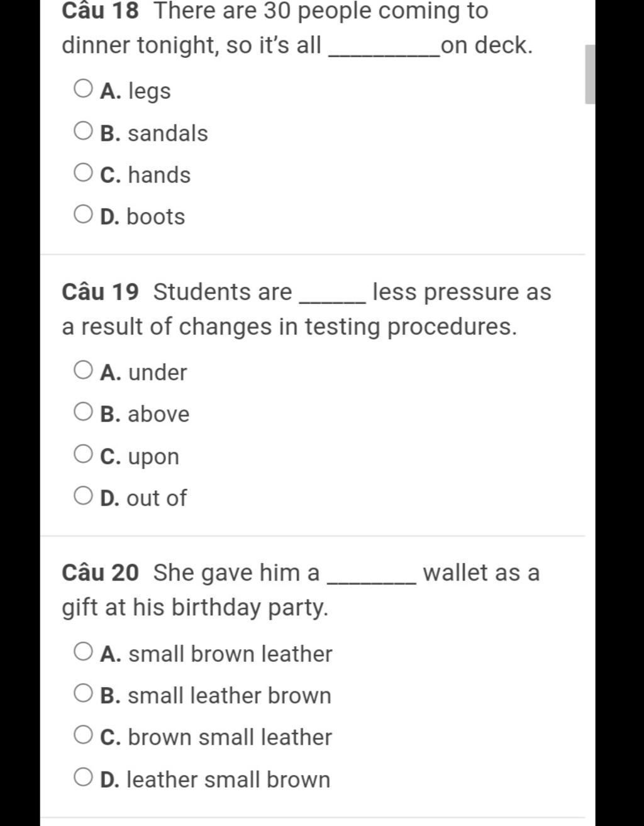The height and width of the screenshot is (826, 644).
Task: Choose B. small leather brown
Action: click(83, 693)
